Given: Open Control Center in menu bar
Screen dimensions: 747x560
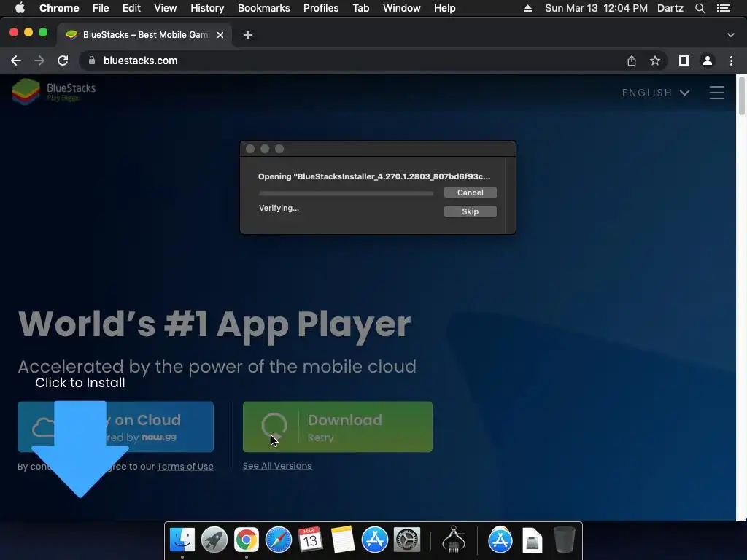Looking at the screenshot, I should coord(723,8).
